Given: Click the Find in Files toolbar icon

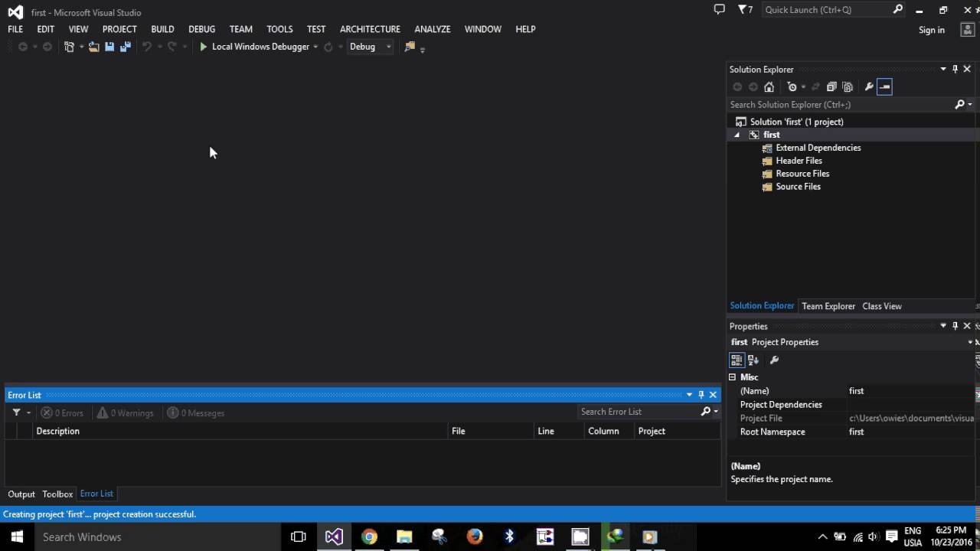Looking at the screenshot, I should 410,47.
